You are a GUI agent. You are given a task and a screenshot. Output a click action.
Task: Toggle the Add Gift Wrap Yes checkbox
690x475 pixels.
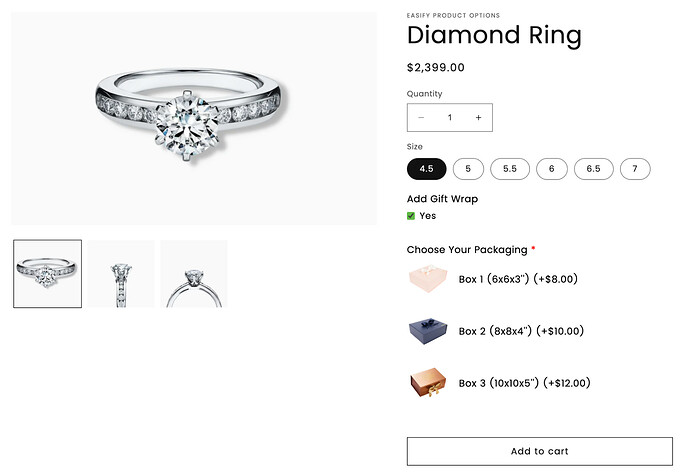[x=411, y=216]
